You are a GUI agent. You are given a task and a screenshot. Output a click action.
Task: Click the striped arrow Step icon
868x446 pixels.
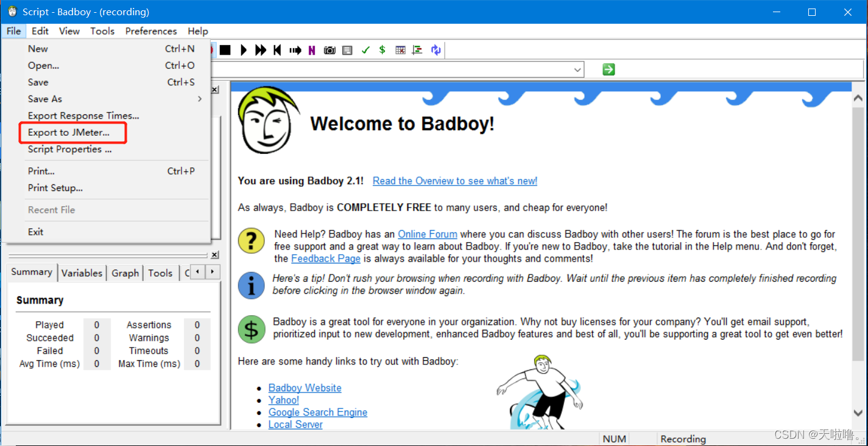tap(295, 50)
